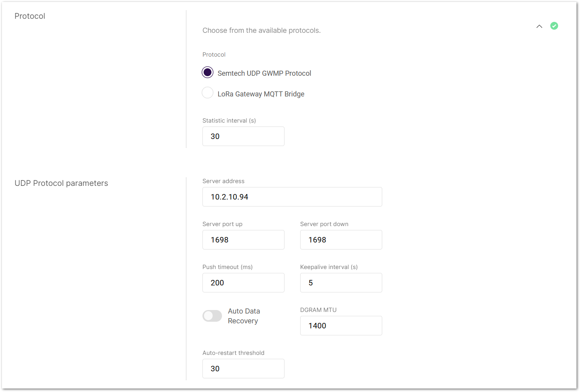The image size is (580, 392).
Task: Edit the Auto-restart threshold field
Action: (x=243, y=369)
